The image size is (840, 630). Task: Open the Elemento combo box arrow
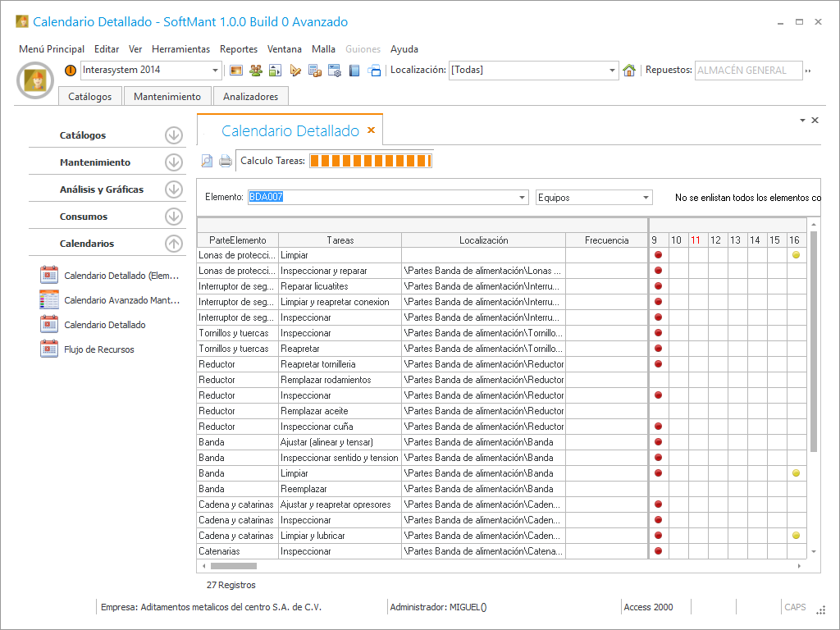[x=523, y=198]
